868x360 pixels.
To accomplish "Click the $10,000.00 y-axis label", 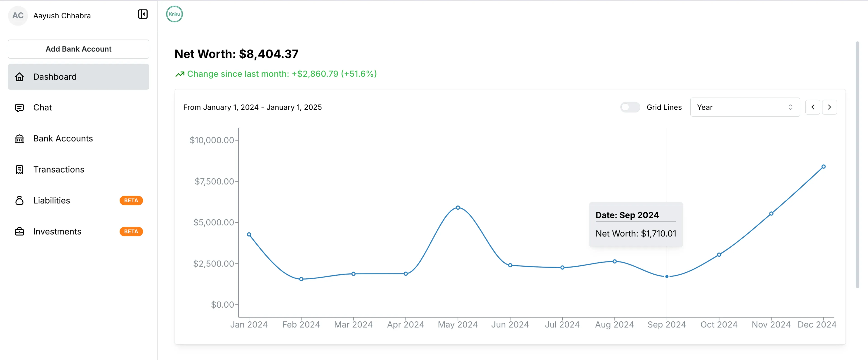I will coord(212,140).
